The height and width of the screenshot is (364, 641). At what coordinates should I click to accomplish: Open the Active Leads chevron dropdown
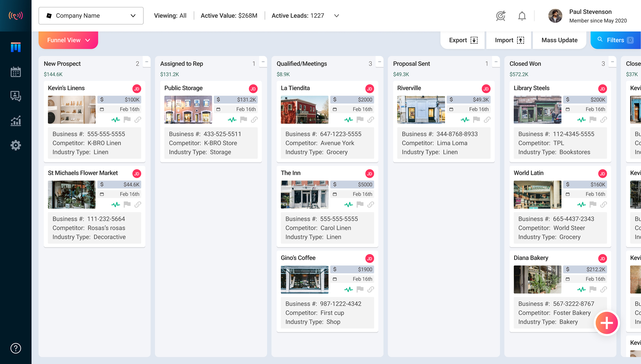point(337,15)
